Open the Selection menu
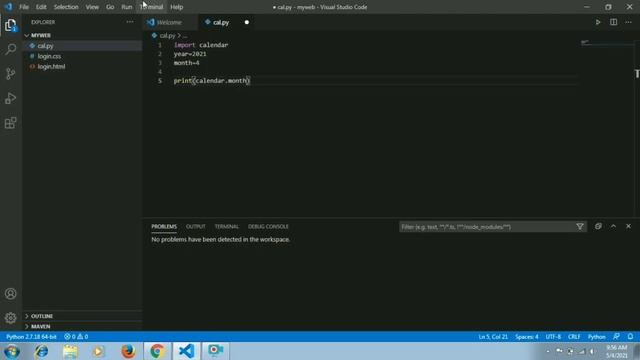 pyautogui.click(x=66, y=7)
